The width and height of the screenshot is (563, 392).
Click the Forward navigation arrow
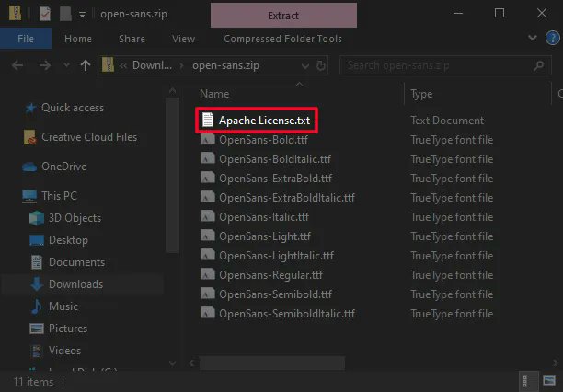pos(44,65)
